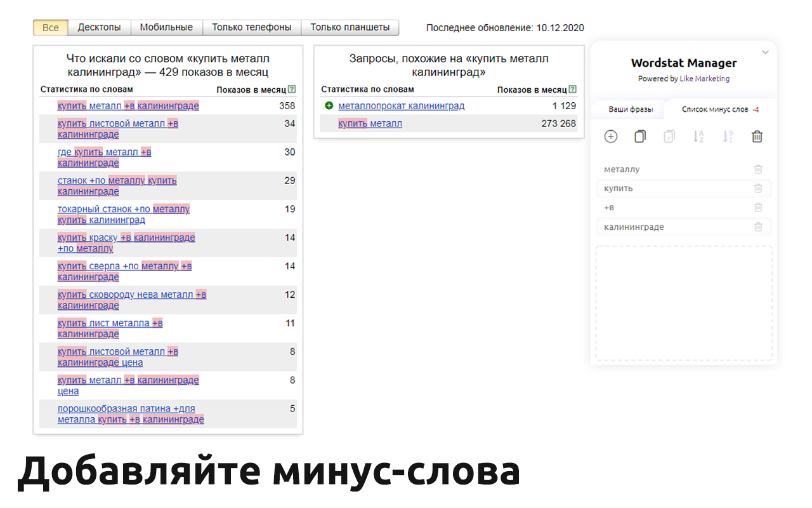Image resolution: width=812 pixels, height=508 pixels.
Task: Open query «купить сковороду нева металл»
Action: click(132, 300)
